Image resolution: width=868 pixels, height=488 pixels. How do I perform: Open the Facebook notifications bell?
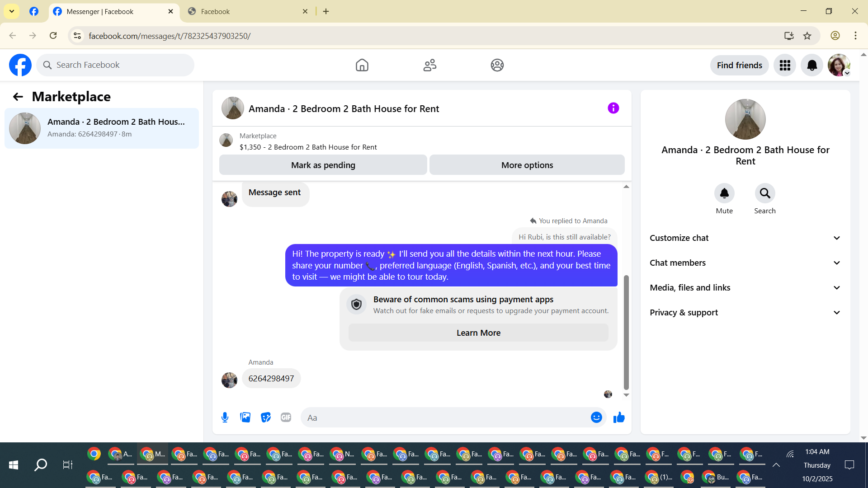coord(812,66)
